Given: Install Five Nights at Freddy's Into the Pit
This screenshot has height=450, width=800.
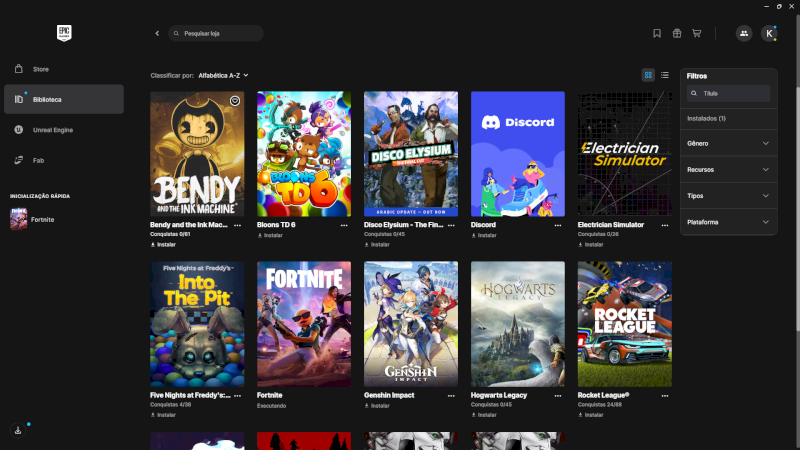Looking at the screenshot, I should [x=163, y=415].
